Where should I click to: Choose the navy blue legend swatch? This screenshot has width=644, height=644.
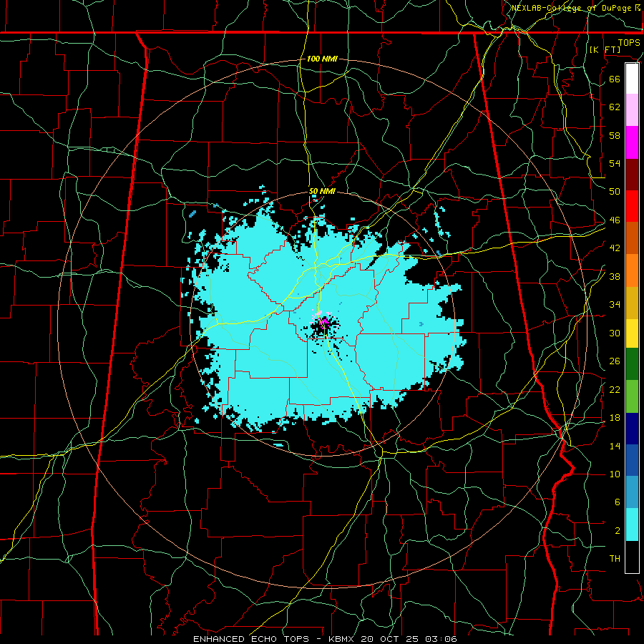pos(632,429)
